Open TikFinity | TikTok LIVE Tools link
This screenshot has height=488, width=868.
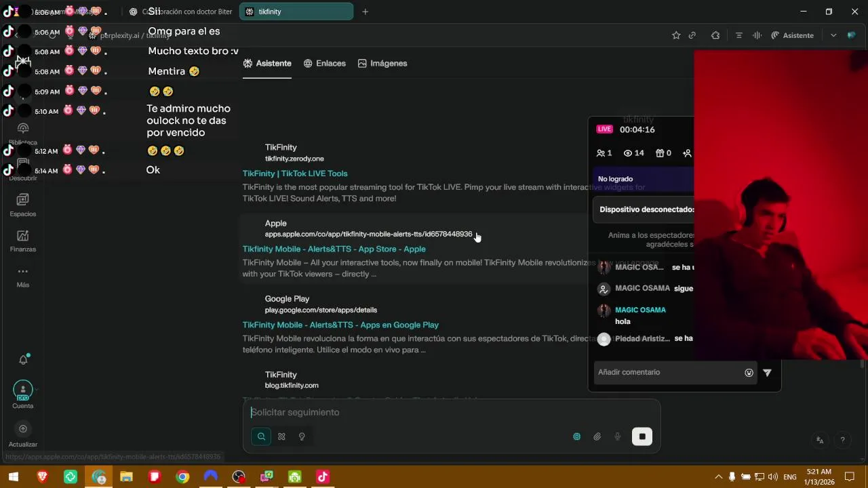[x=295, y=174]
